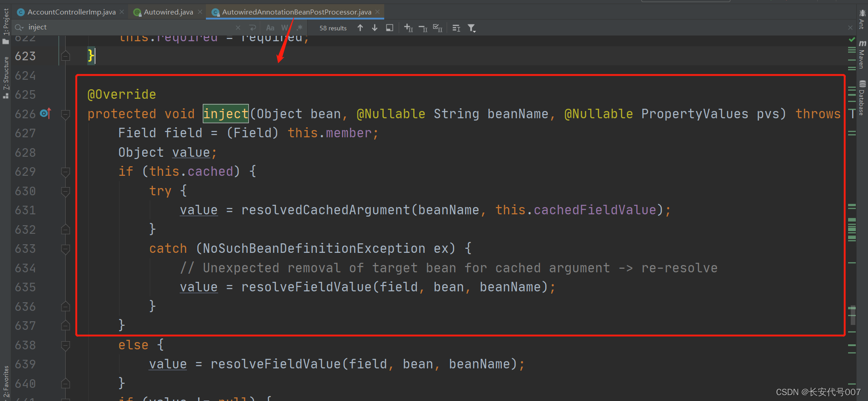Viewport: 868px width, 401px height.
Task: Close the AutowiredAnnotationBeanPostProcessor.java tab
Action: click(377, 12)
